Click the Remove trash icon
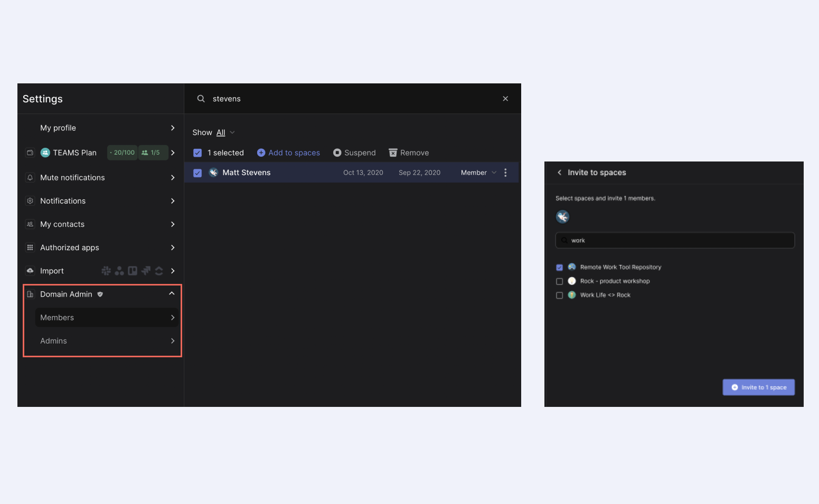 pyautogui.click(x=393, y=153)
